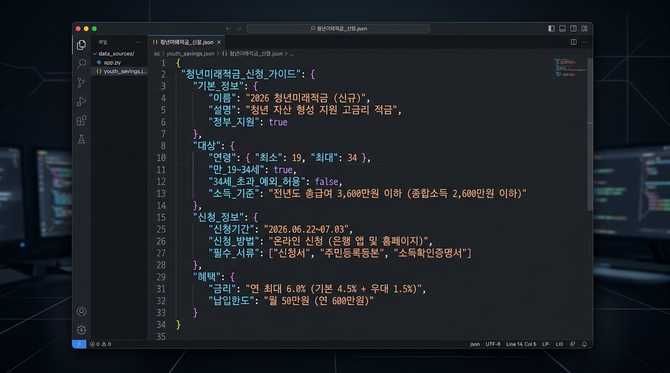Viewport: 670px width, 373px height.
Task: Click the value "2026.06.22~07.03"
Action: (306, 229)
